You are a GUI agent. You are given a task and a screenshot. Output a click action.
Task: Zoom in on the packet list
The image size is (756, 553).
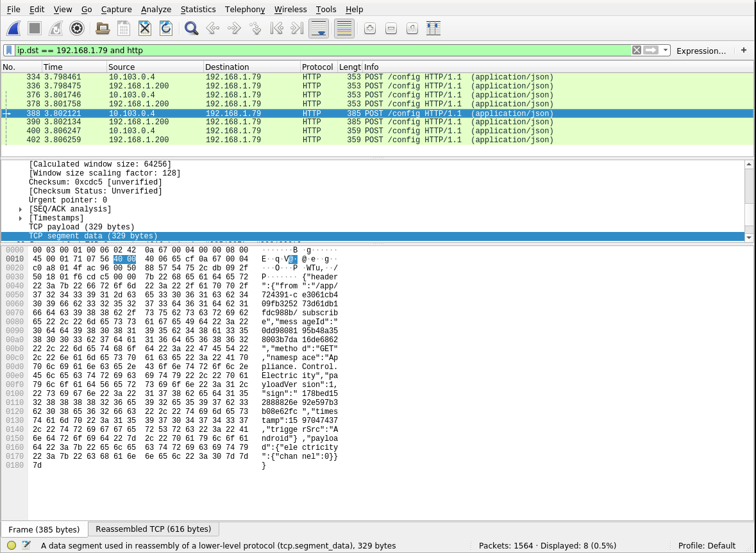[369, 28]
